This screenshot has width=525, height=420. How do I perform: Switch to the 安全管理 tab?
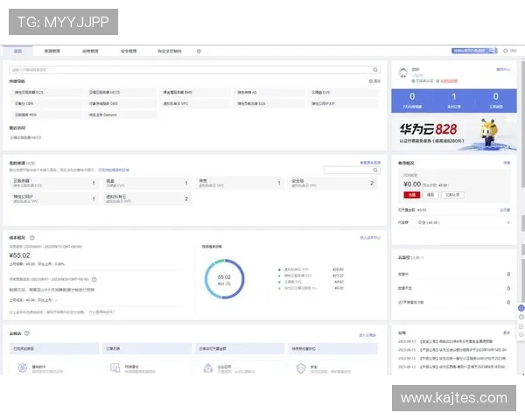pyautogui.click(x=128, y=52)
